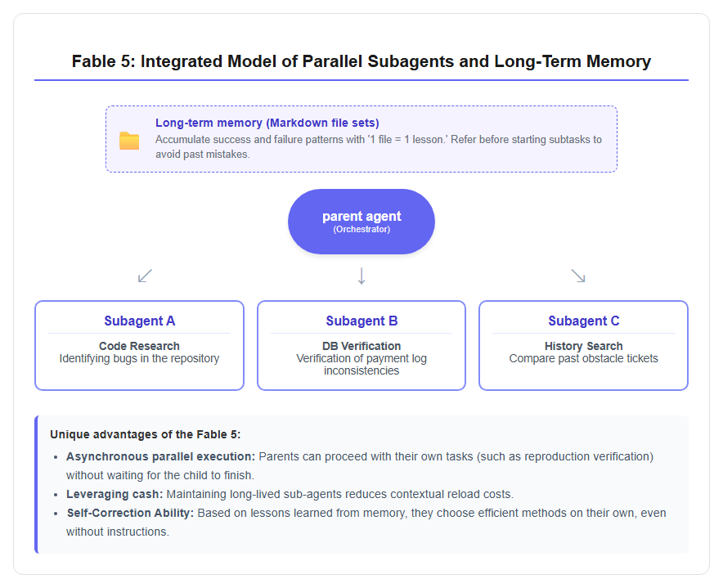
Task: Select the Code Research label
Action: [x=139, y=346]
